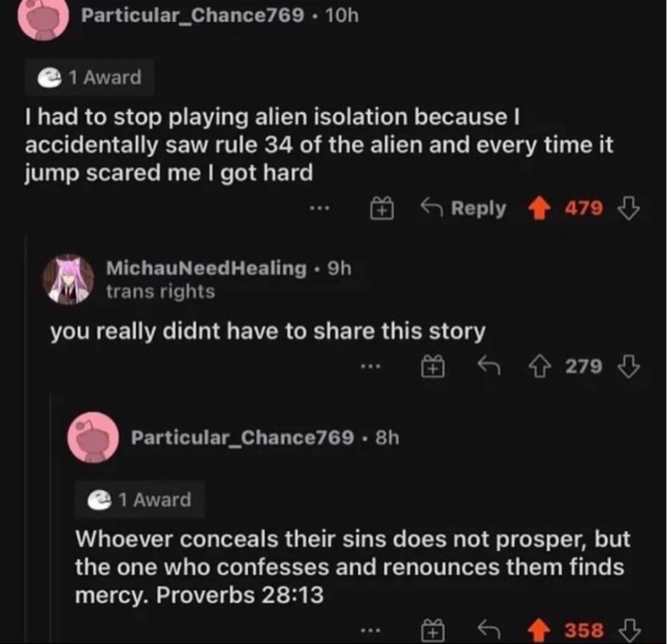This screenshot has height=644, width=667.
Task: Click the reply arrow icon on MichauNeedHealing's comment
Action: tap(488, 366)
